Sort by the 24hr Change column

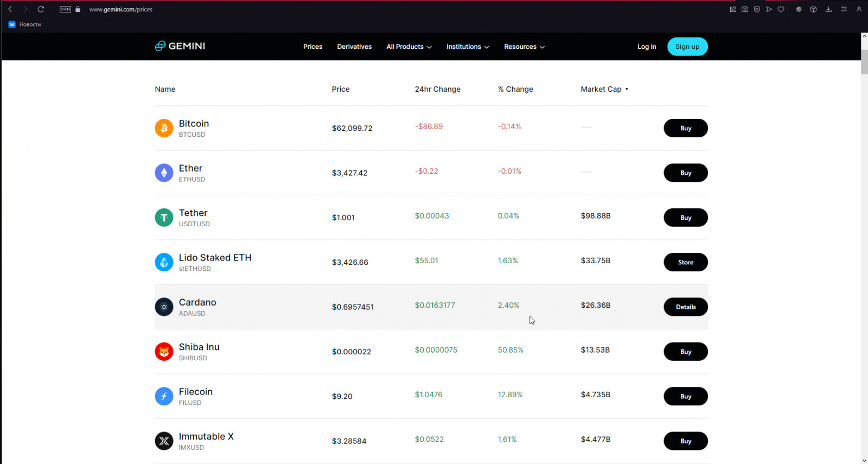click(437, 89)
